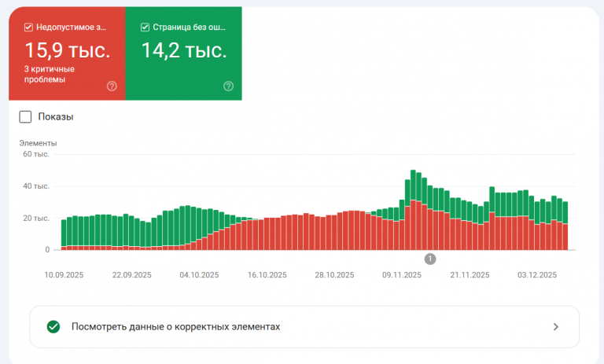Click the 60 тыс. axis label
The image size is (604, 364).
pos(36,154)
